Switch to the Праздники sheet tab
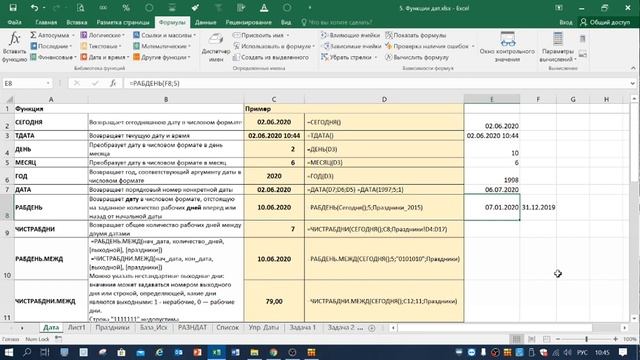 [112, 328]
